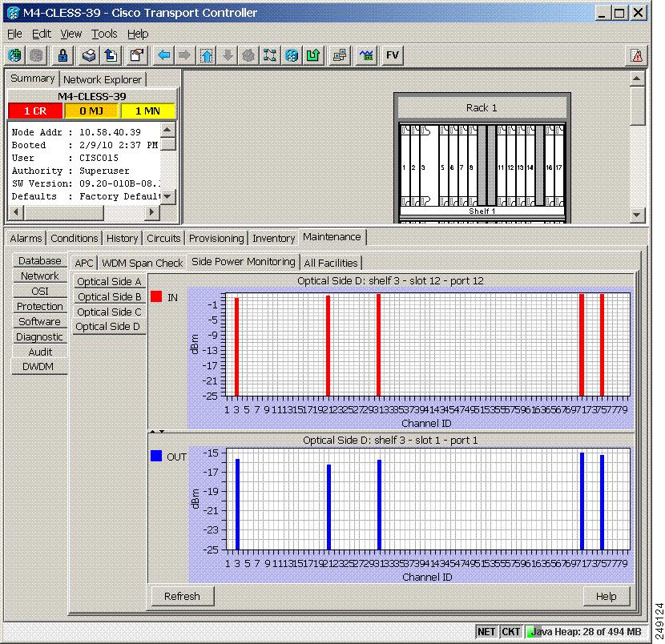
Task: Select Optical Side A
Action: (109, 281)
